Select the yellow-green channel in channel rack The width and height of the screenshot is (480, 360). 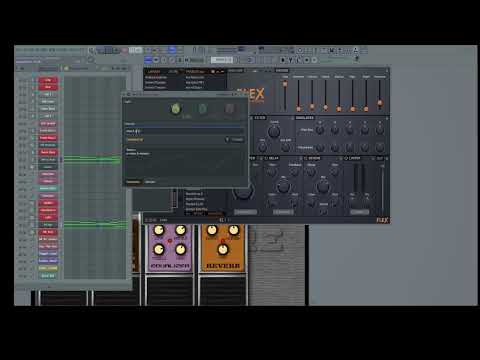tap(48, 268)
